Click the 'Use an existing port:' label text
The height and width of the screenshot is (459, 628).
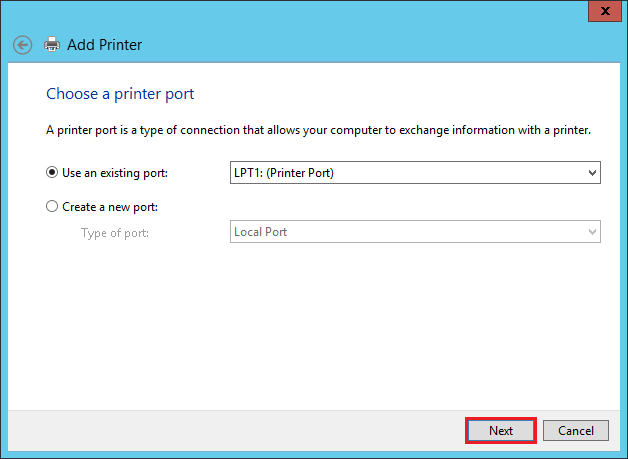115,173
